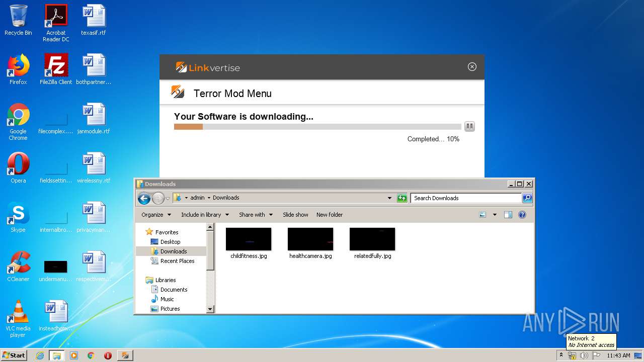Open insteadhom document on desktop
This screenshot has height=362, width=644.
[x=56, y=316]
